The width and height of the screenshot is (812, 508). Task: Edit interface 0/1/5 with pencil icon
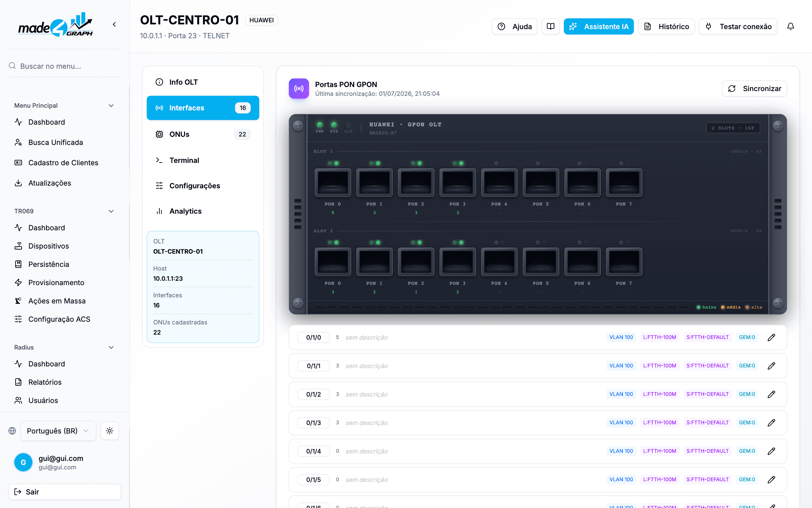(771, 480)
